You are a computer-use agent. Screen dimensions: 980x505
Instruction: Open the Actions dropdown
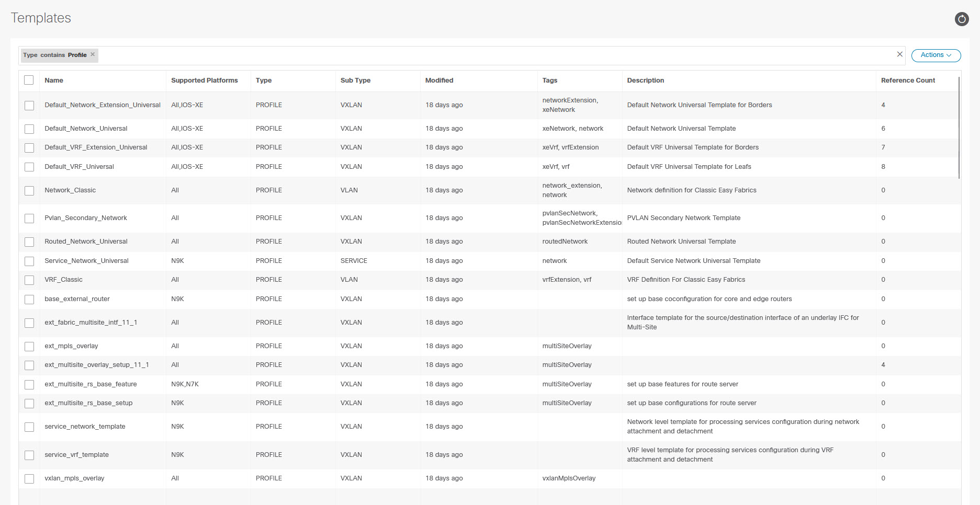936,55
